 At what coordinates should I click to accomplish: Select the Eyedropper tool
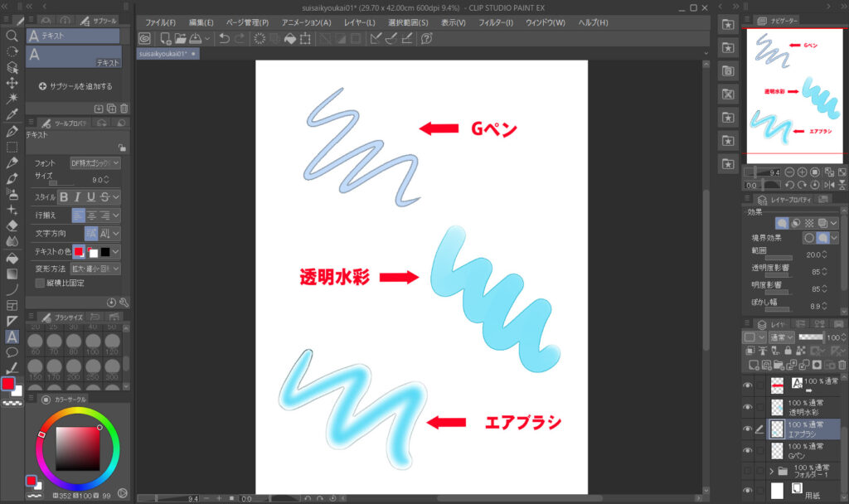(x=12, y=114)
